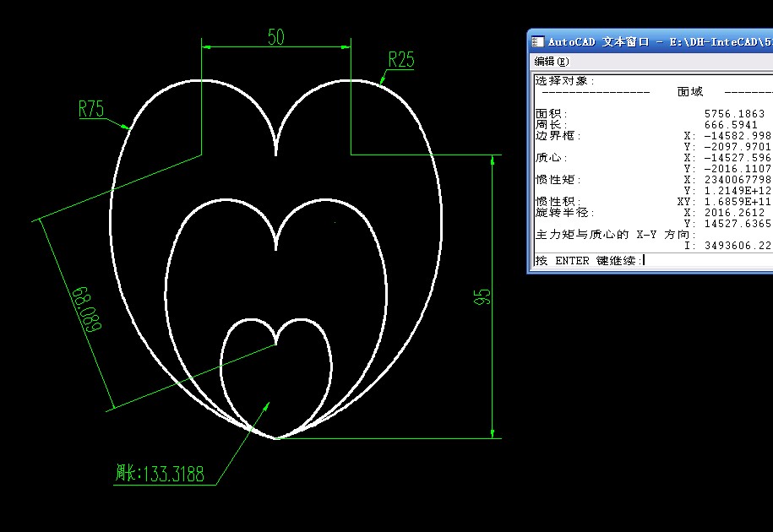773x532 pixels.
Task: Click the 50 horizontal dimension text
Action: point(276,37)
